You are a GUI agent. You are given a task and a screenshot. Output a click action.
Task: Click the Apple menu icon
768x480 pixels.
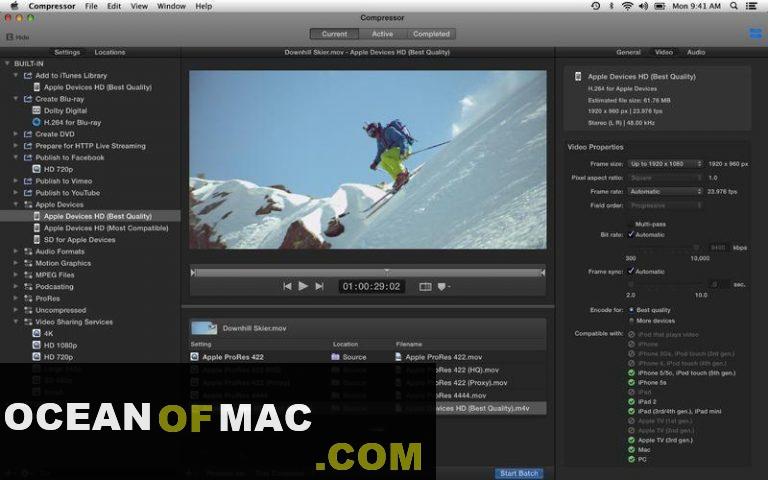point(14,6)
